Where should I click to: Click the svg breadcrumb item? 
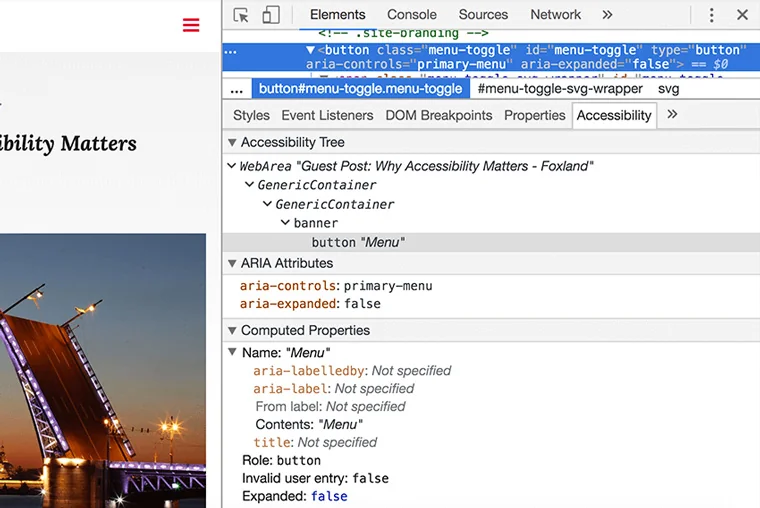668,89
